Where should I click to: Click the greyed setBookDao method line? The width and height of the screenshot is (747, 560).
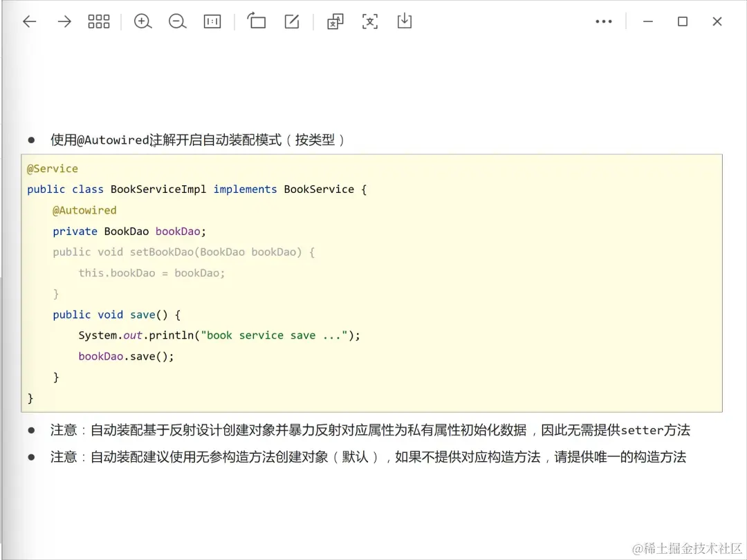tap(184, 252)
